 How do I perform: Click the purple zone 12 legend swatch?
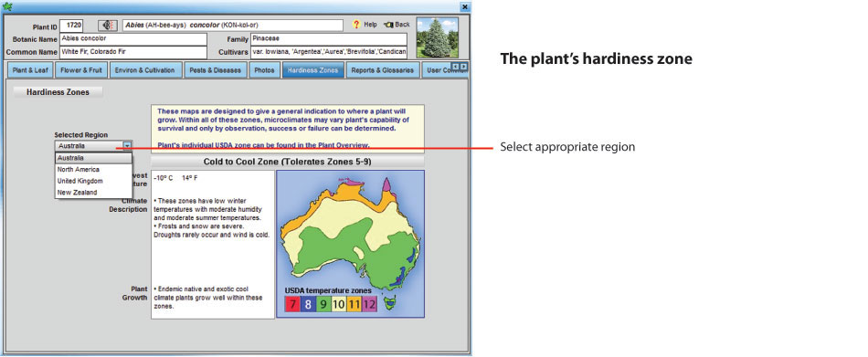(x=370, y=304)
